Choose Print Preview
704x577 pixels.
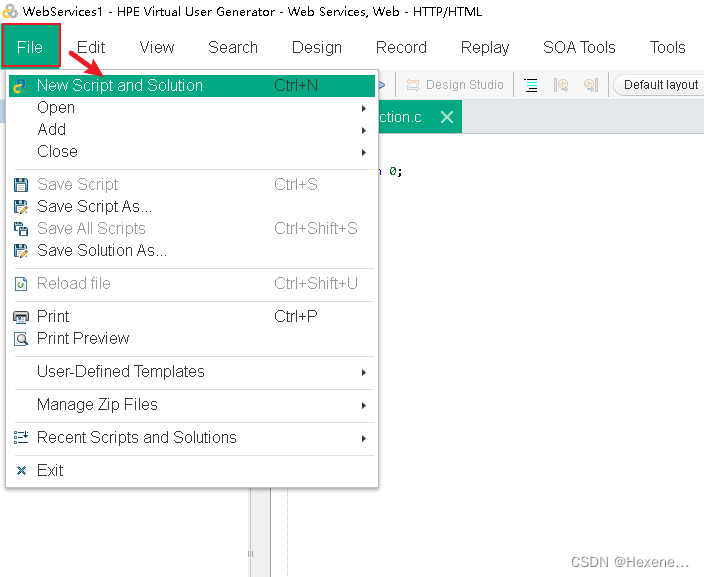[x=192, y=339]
